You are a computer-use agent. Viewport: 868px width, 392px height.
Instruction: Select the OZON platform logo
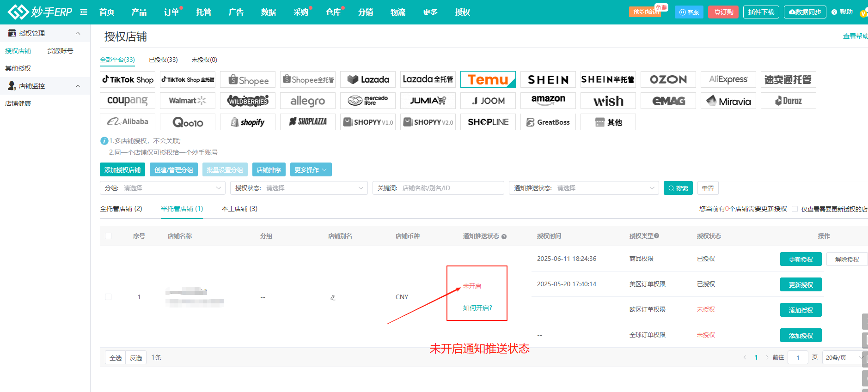click(x=668, y=79)
